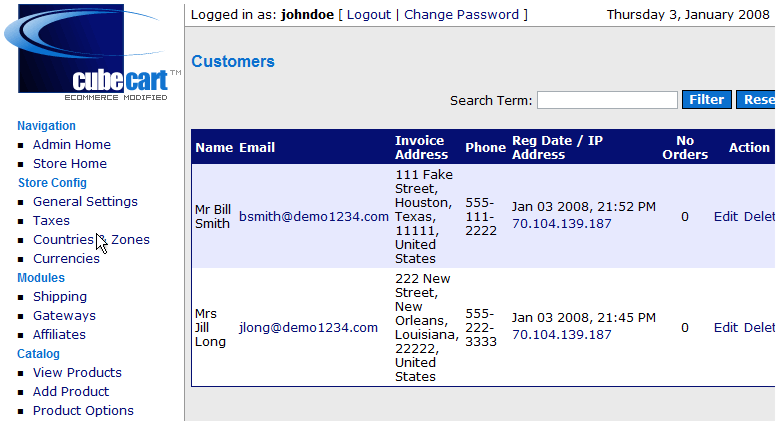Open the Currencies page
Viewport: 776px width, 422px height.
click(x=66, y=259)
